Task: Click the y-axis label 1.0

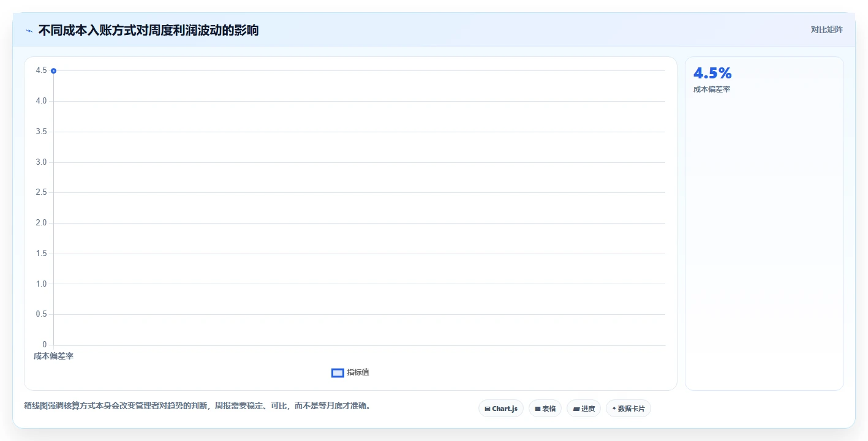Action: pyautogui.click(x=41, y=284)
